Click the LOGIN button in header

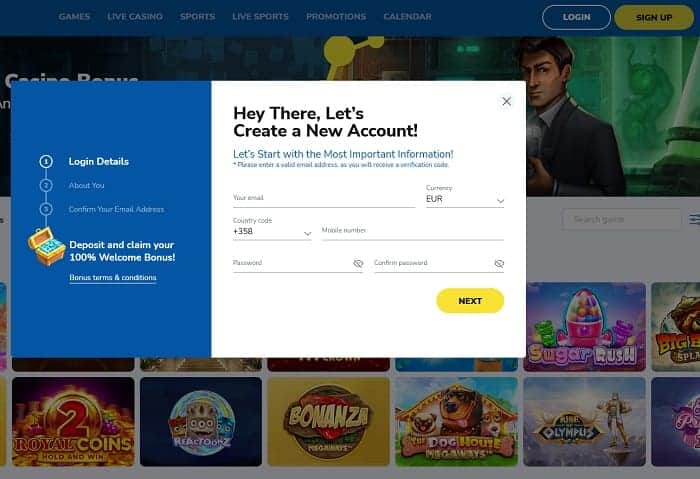click(576, 17)
